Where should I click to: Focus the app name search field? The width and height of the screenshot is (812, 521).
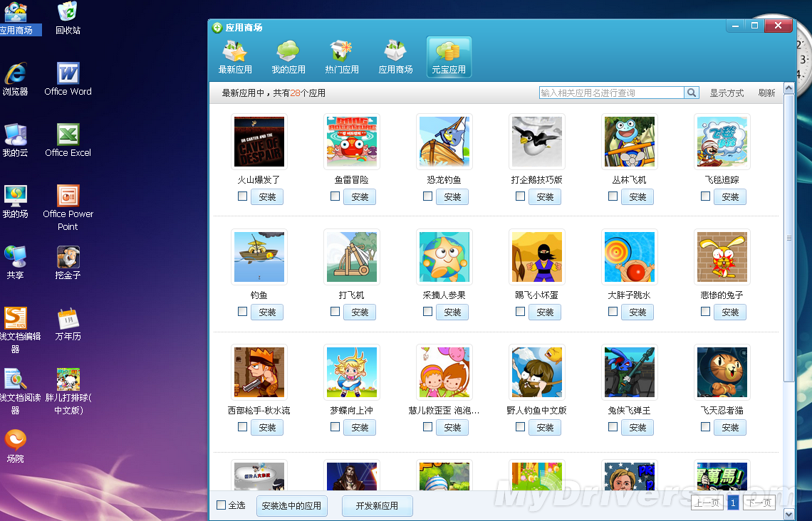click(x=612, y=93)
